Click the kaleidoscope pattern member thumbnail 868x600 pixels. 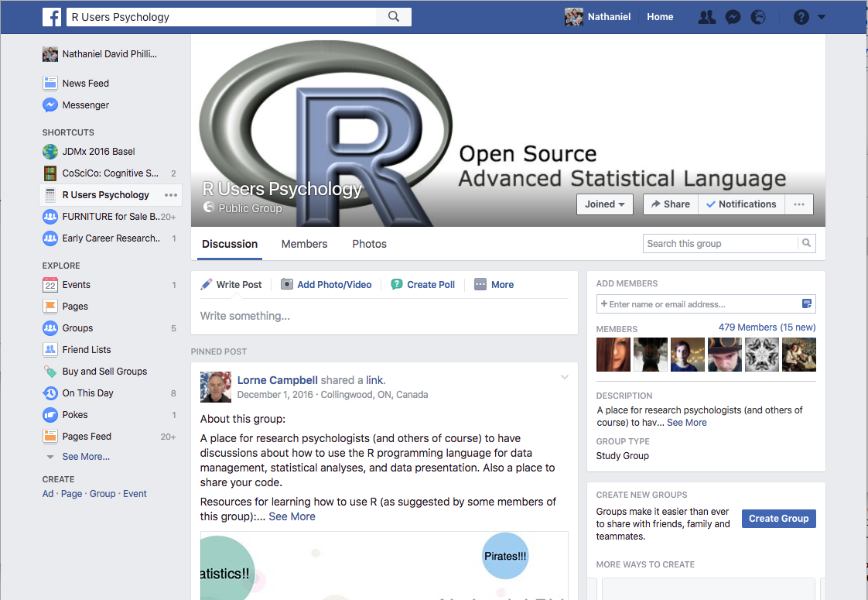coord(762,355)
